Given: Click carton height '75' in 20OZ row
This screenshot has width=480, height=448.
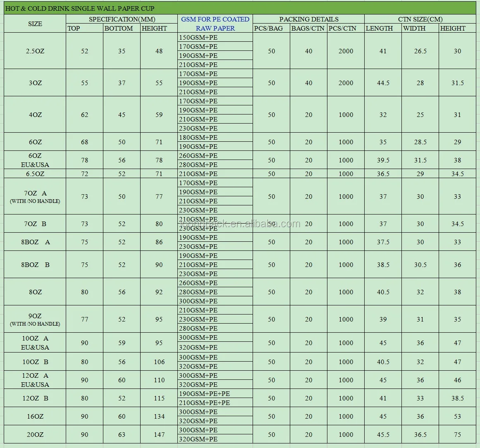Looking at the screenshot, I should [457, 434].
